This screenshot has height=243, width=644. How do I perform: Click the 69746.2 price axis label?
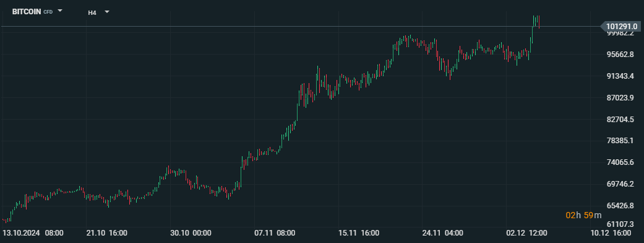pyautogui.click(x=620, y=183)
